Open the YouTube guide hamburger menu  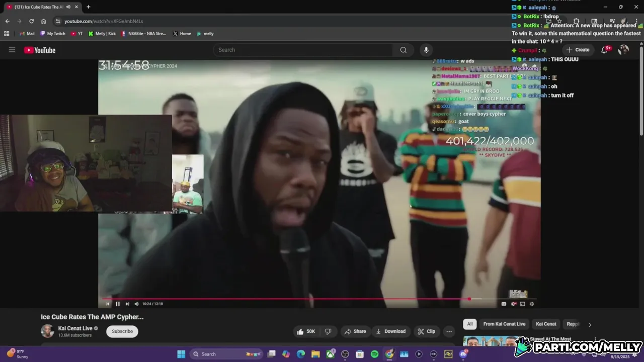[12, 50]
